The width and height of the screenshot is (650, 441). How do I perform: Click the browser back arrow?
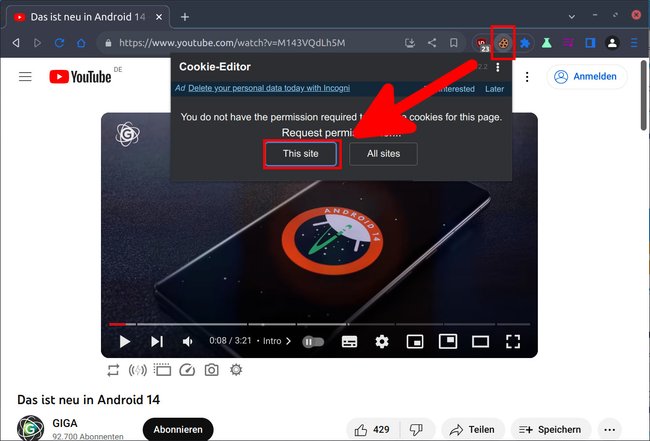16,43
